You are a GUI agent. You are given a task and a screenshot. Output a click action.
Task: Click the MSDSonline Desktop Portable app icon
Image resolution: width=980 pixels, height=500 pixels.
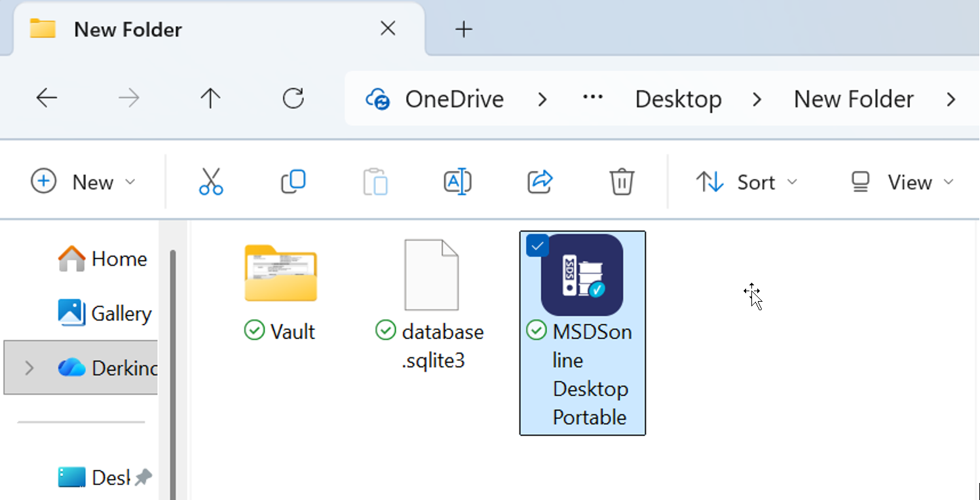click(582, 275)
